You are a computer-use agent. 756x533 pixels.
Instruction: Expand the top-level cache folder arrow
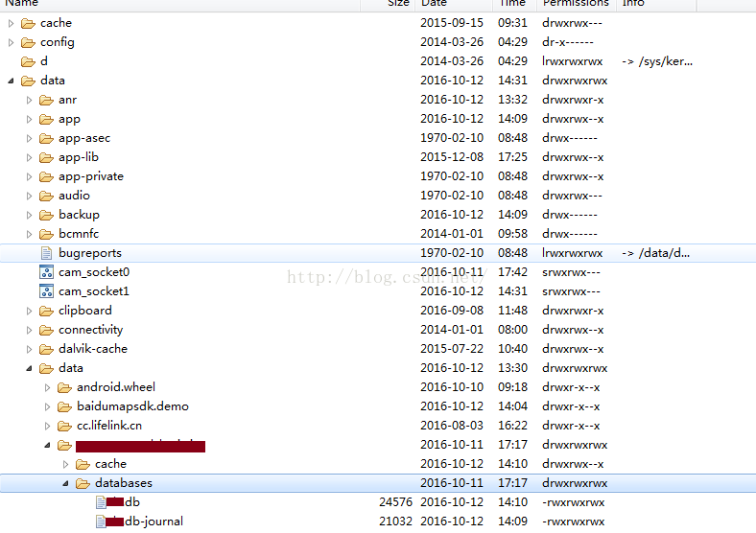point(12,23)
